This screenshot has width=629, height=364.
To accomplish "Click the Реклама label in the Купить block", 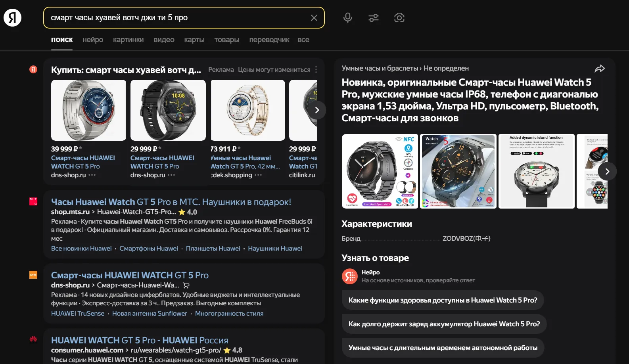I will point(221,70).
